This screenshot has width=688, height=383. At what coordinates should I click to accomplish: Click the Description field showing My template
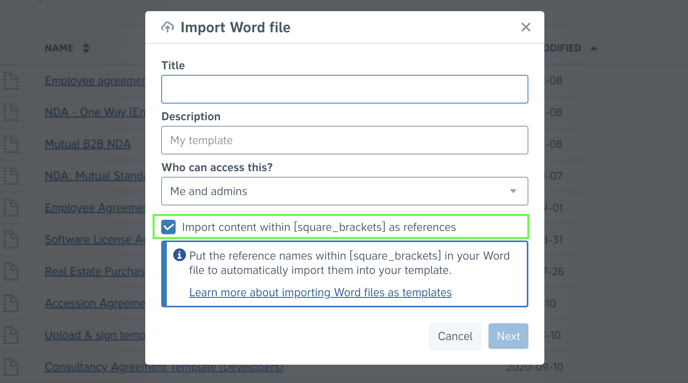tap(344, 140)
